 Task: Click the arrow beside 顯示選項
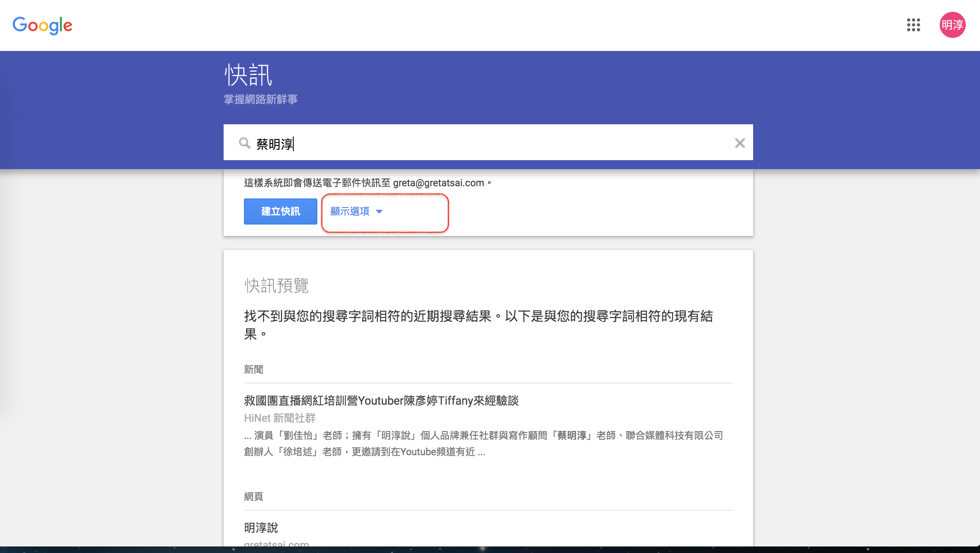379,212
